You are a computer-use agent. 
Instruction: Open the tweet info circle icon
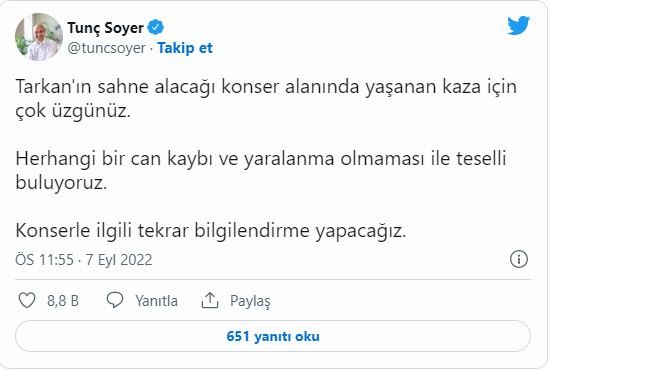click(x=519, y=259)
